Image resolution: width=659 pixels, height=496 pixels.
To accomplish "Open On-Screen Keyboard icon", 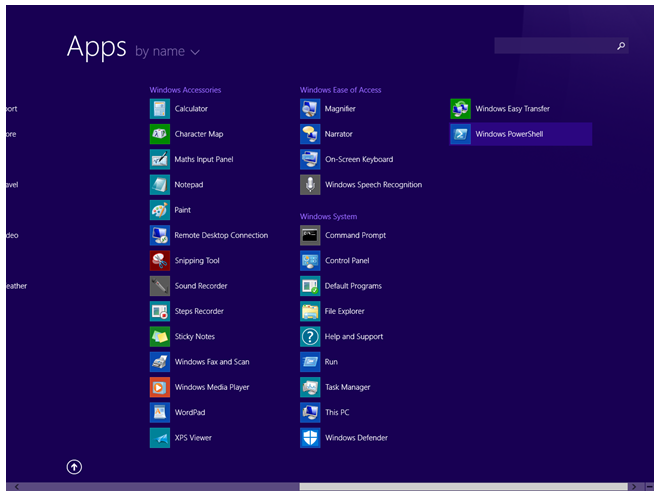I will point(310,159).
